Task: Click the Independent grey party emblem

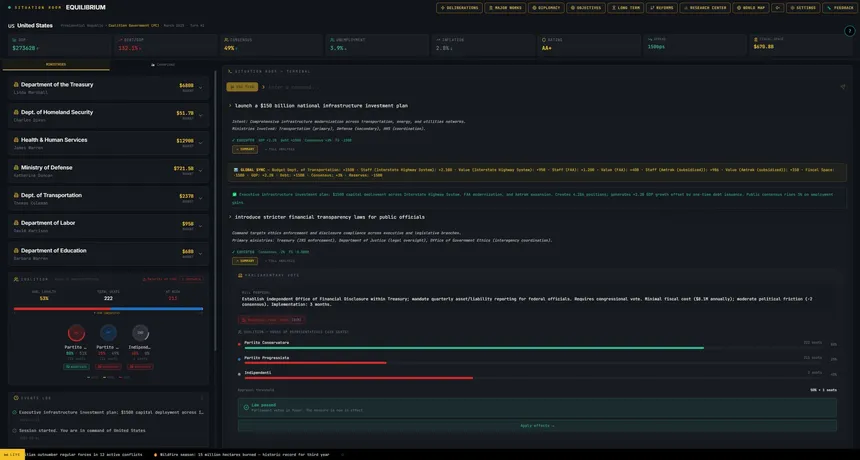Action: point(140,333)
